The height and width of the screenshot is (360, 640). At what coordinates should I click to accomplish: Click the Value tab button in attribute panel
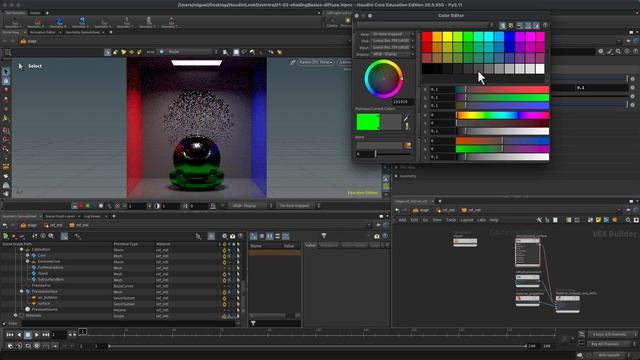pos(311,245)
